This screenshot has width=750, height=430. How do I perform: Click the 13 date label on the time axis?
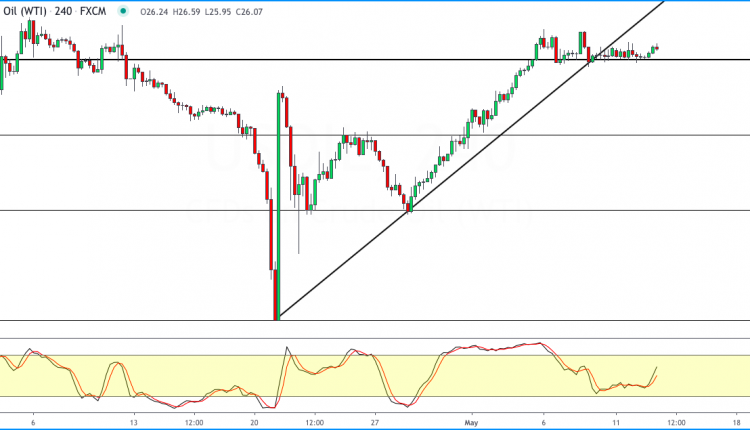pyautogui.click(x=133, y=423)
